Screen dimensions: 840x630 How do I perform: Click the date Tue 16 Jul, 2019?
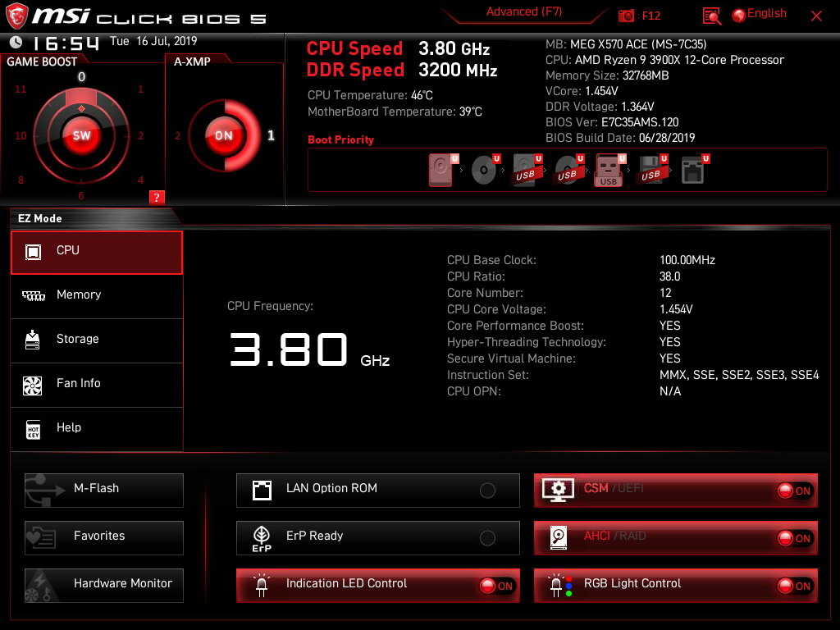click(x=153, y=41)
